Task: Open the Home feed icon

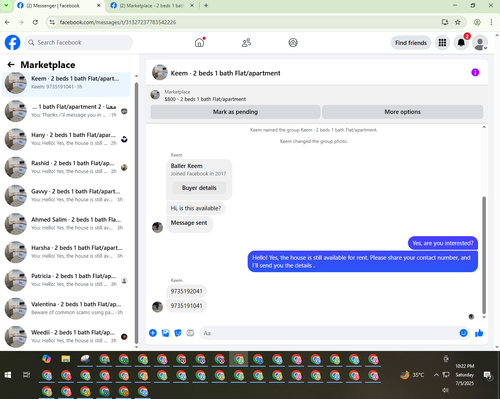Action: pos(199,43)
